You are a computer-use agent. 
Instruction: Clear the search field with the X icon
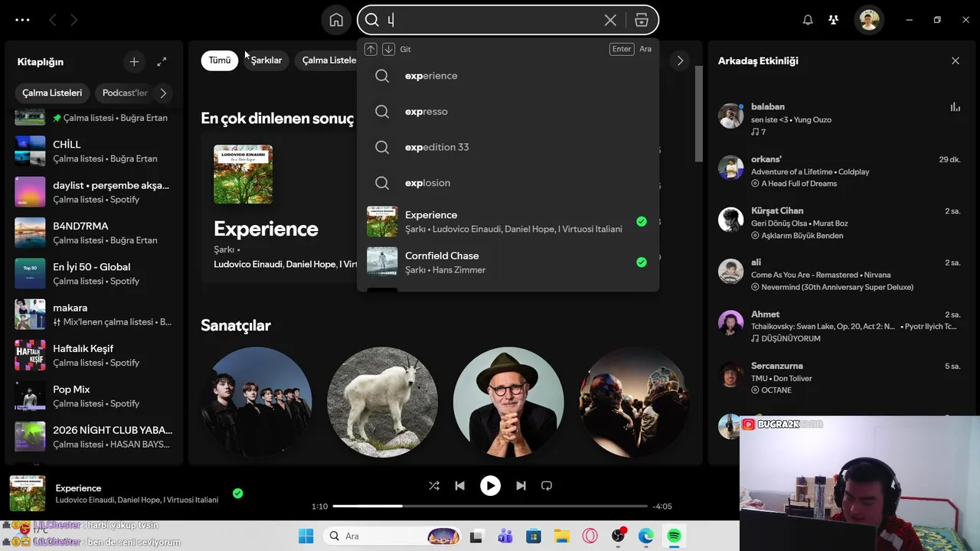(610, 20)
